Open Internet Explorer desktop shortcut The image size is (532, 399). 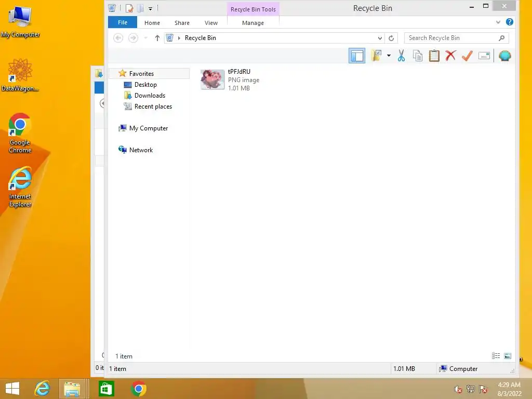[x=20, y=187]
